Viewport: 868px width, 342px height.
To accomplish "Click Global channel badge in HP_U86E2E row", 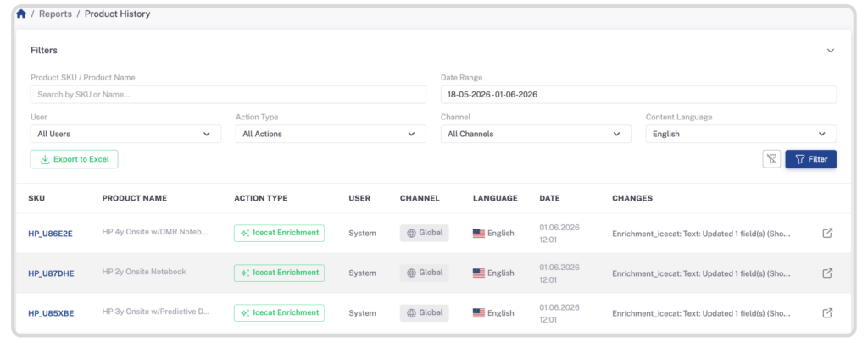I will [425, 233].
